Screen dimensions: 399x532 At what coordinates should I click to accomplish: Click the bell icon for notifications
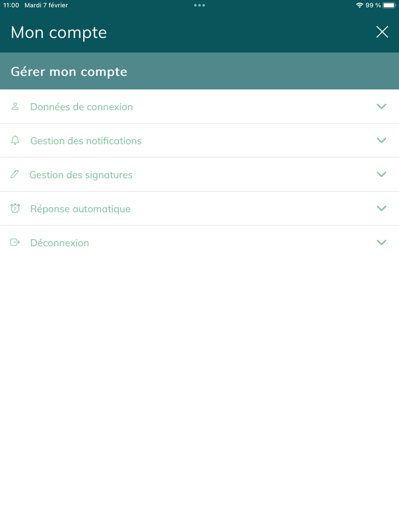point(15,140)
